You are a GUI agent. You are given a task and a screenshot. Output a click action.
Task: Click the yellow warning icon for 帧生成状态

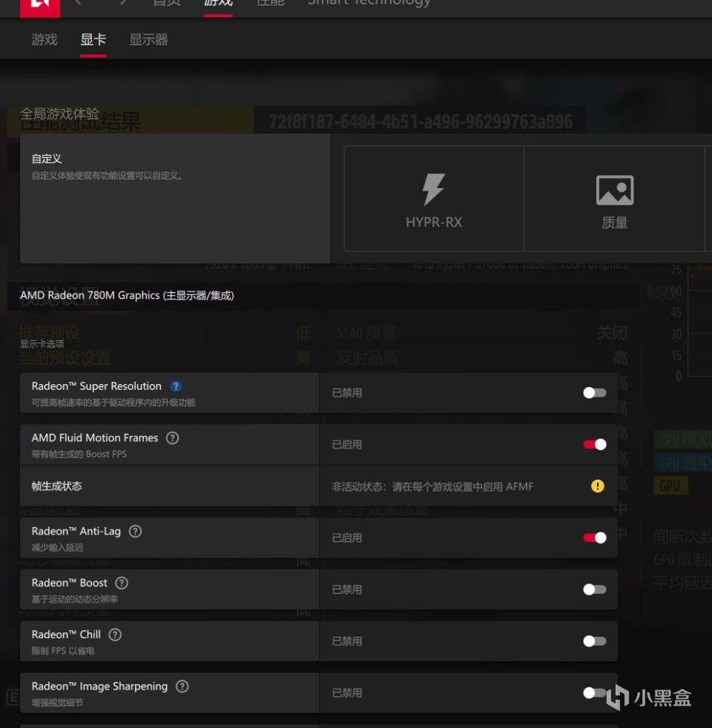597,486
